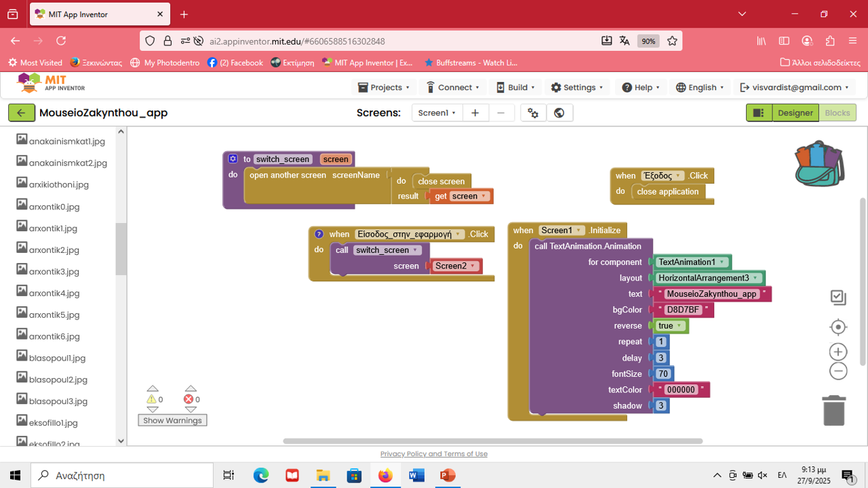The width and height of the screenshot is (868, 488).
Task: Click the green back arrow button
Action: (22, 113)
